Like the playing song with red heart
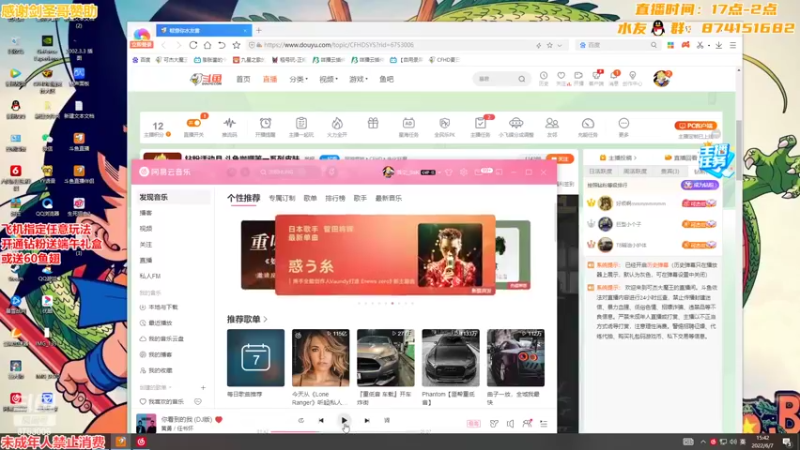800x450 pixels. coord(219,419)
